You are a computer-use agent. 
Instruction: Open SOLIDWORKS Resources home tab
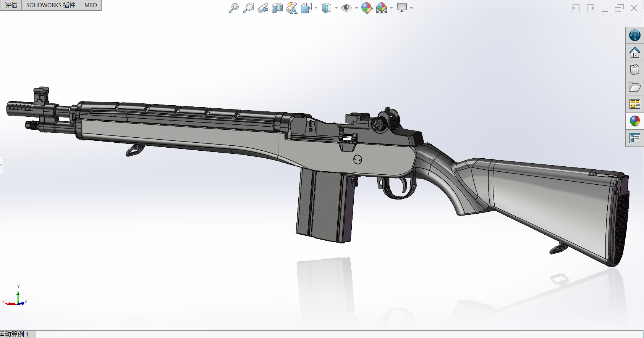634,52
